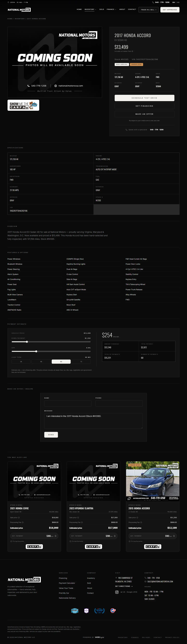
Task: Switch language to EN
Action: point(173,2)
